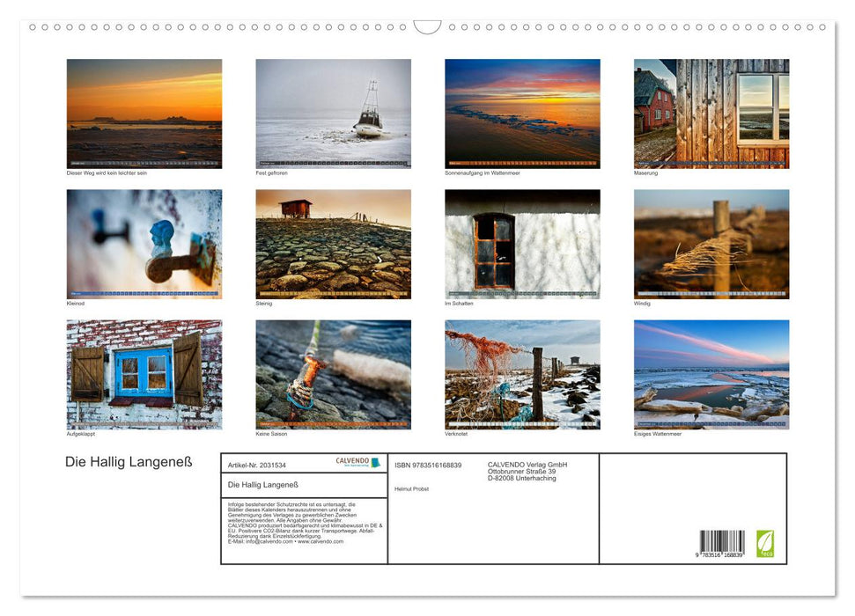Select the Windig fence-post image

pyautogui.click(x=711, y=243)
